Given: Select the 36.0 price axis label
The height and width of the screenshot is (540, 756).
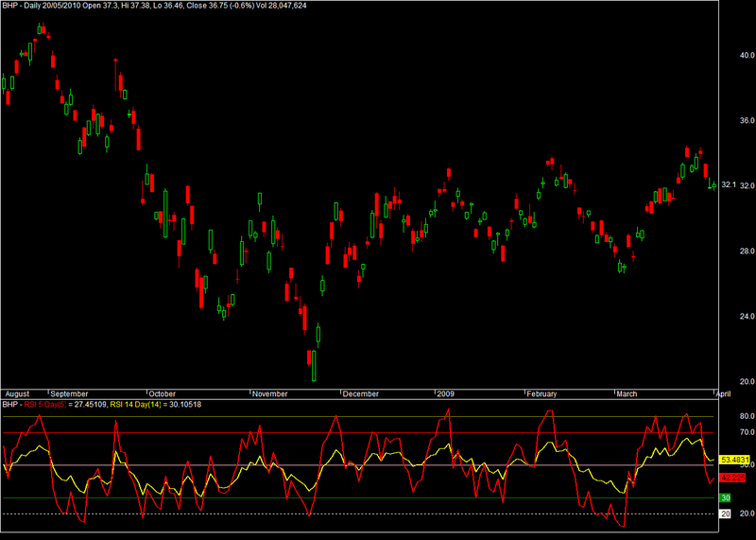Looking at the screenshot, I should [747, 120].
